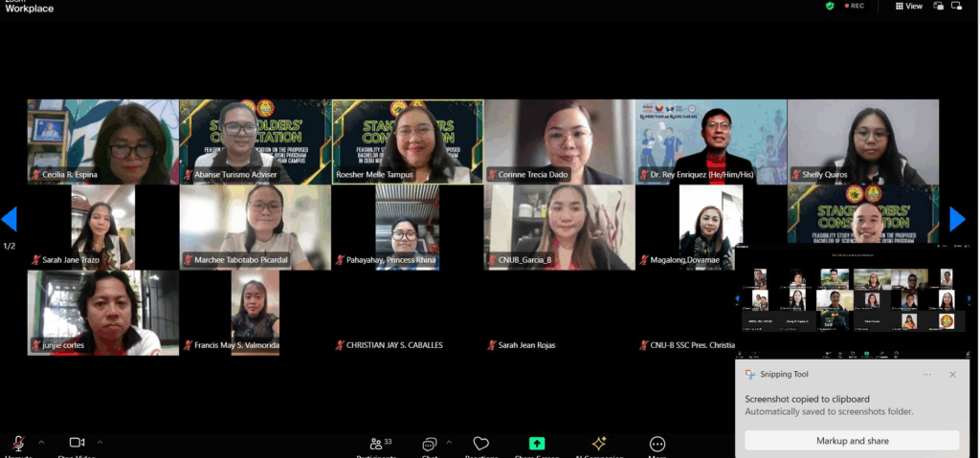Click the Snipping Tool notification app icon
Screen dimensions: 980x458
[750, 374]
